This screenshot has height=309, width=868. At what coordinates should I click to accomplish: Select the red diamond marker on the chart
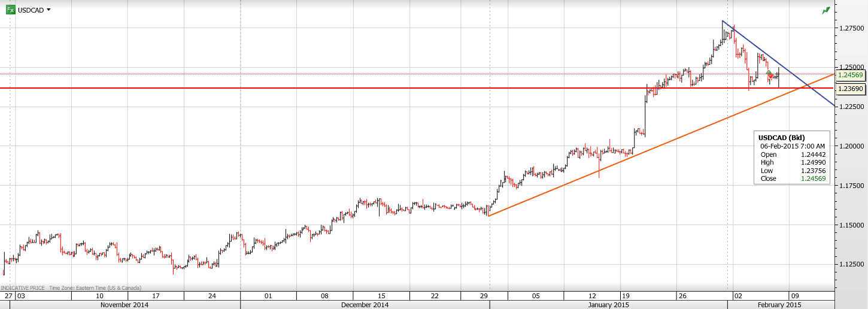tap(770, 77)
